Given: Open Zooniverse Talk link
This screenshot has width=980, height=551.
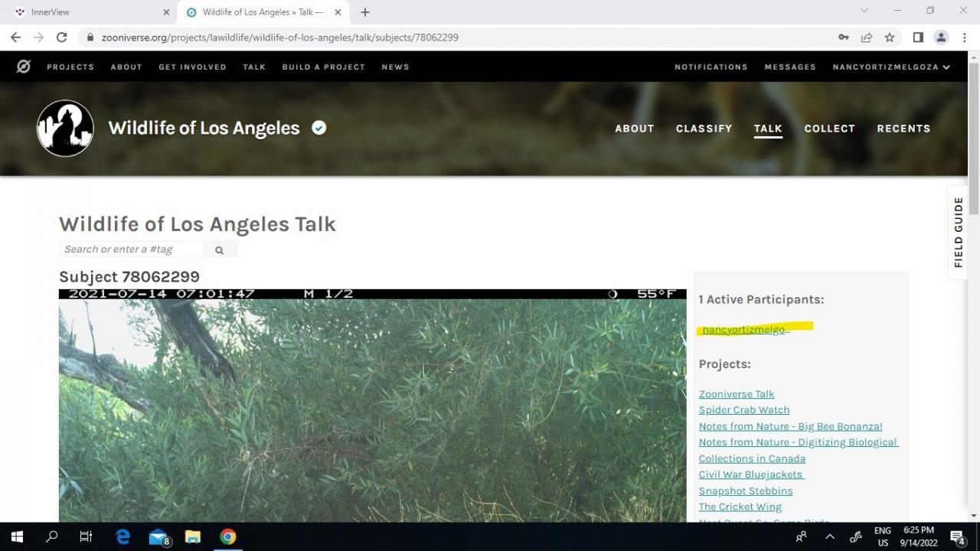Looking at the screenshot, I should (x=737, y=394).
